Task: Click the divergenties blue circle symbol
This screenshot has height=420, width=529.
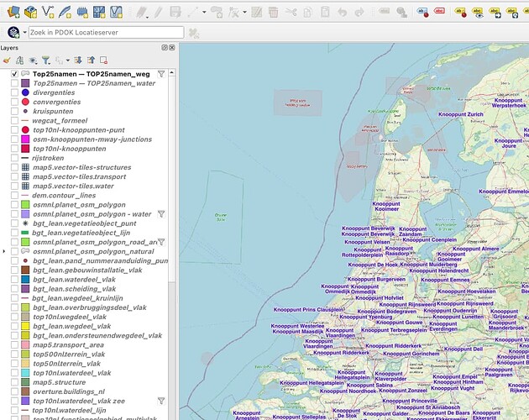Action: [25, 92]
